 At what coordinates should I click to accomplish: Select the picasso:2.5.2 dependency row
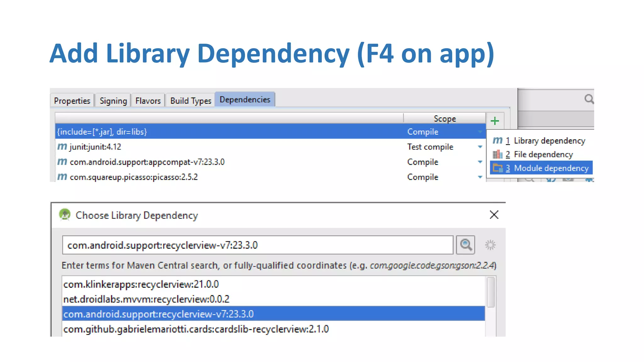[x=270, y=177]
